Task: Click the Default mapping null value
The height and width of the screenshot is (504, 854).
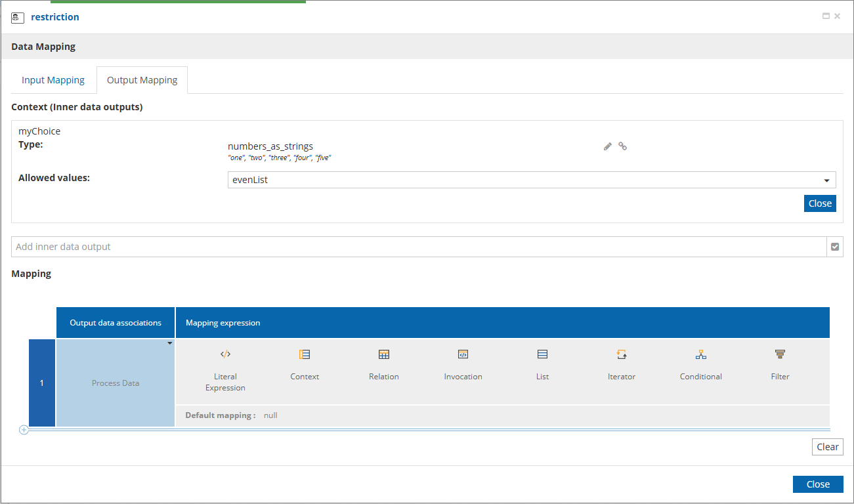Action: coord(270,415)
